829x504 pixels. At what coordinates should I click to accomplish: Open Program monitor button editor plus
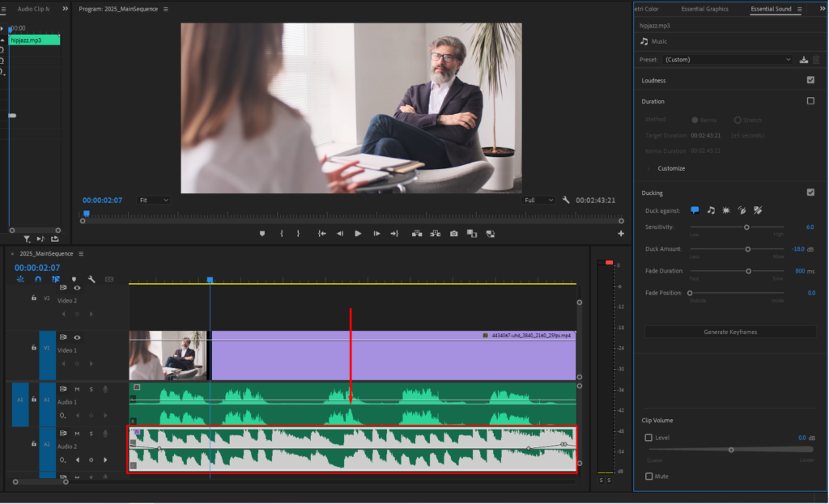coord(621,234)
